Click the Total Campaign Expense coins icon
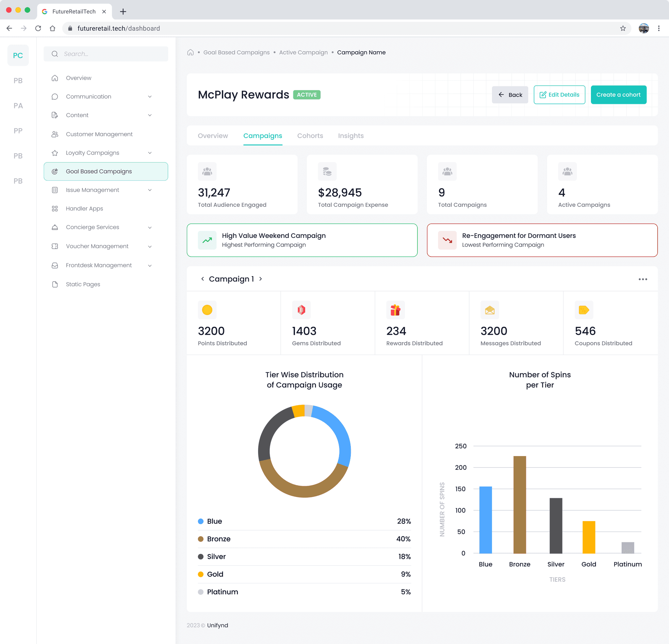The width and height of the screenshot is (669, 644). [327, 172]
